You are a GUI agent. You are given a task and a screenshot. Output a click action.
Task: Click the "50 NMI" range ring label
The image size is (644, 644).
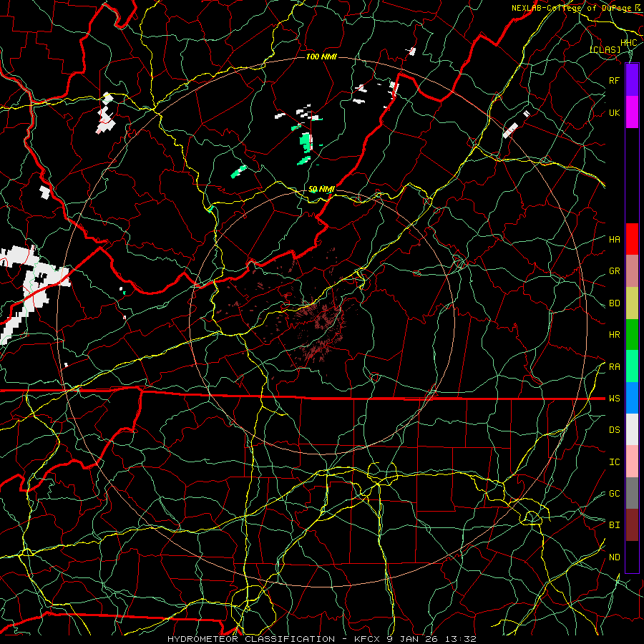pos(321,189)
